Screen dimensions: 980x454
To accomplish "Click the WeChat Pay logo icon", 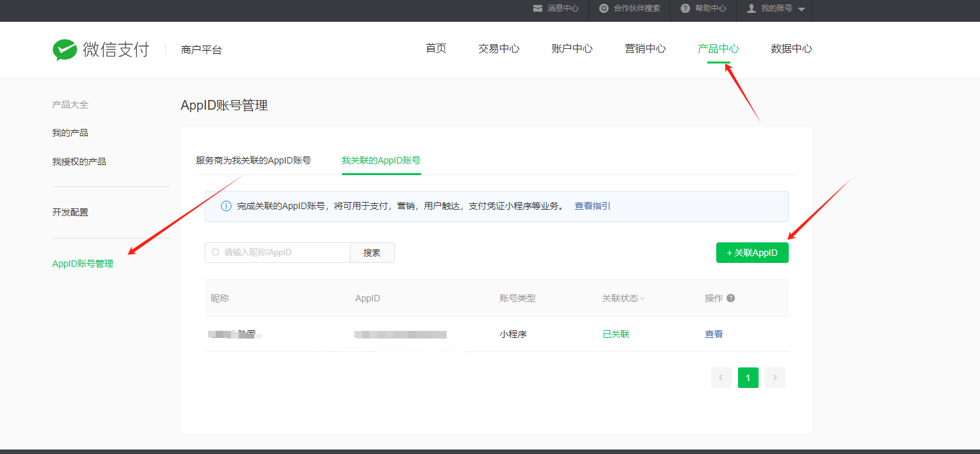I will point(65,49).
